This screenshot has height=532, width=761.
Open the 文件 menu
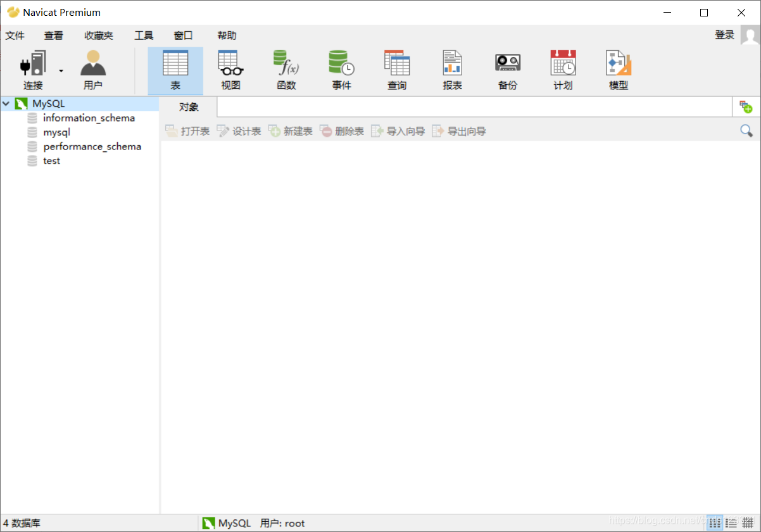[x=15, y=35]
